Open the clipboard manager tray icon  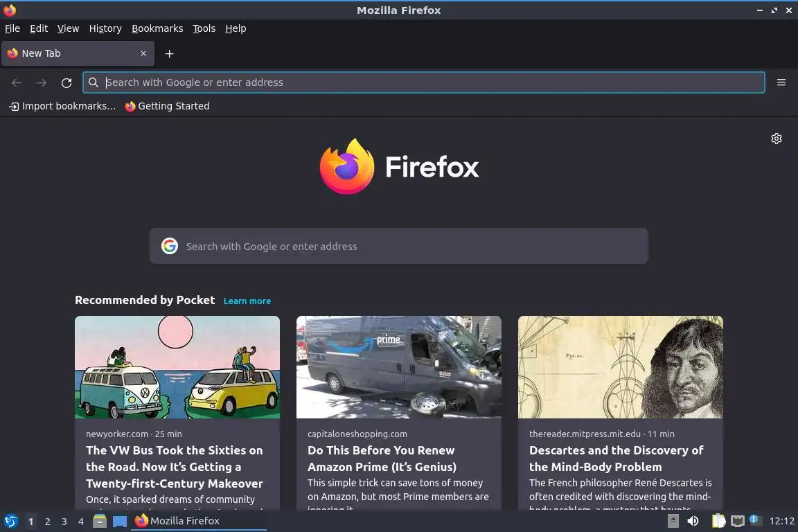(x=718, y=521)
